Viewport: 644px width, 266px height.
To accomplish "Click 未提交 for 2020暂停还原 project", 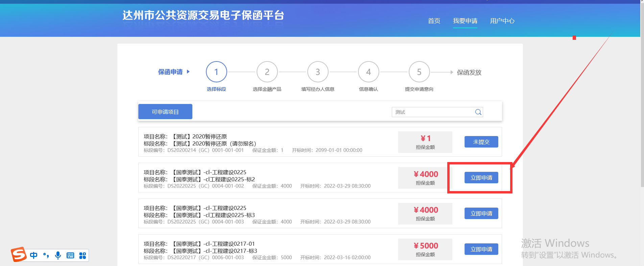I will [481, 142].
